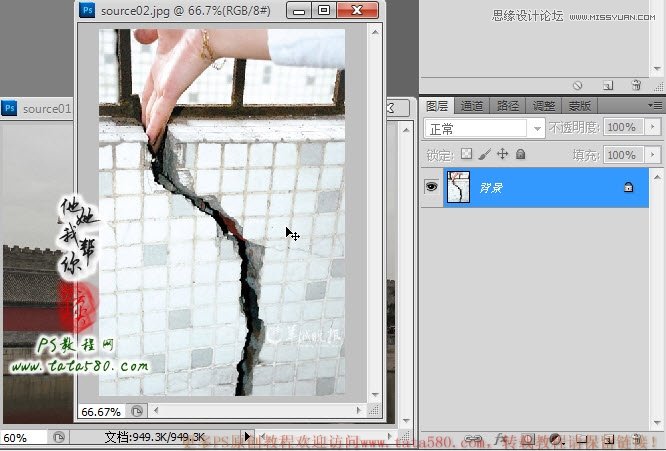The image size is (666, 451).
Task: Click the status icon beside 60%
Action: pos(59,437)
